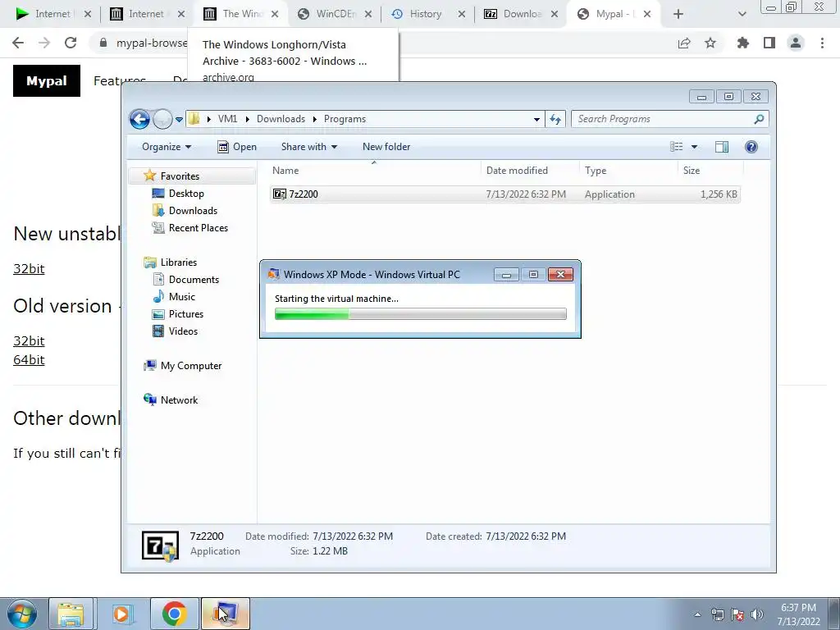Bookmark this page with star icon
This screenshot has height=630, width=840.
[710, 43]
